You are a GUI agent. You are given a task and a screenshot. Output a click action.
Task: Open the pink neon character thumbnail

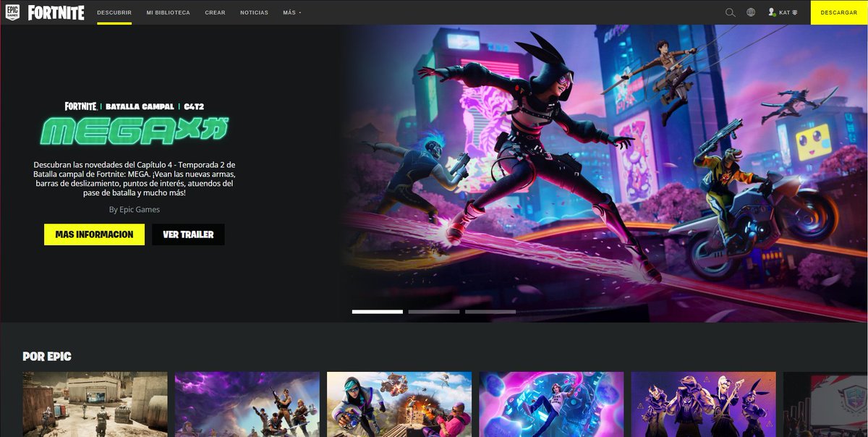[551, 404]
